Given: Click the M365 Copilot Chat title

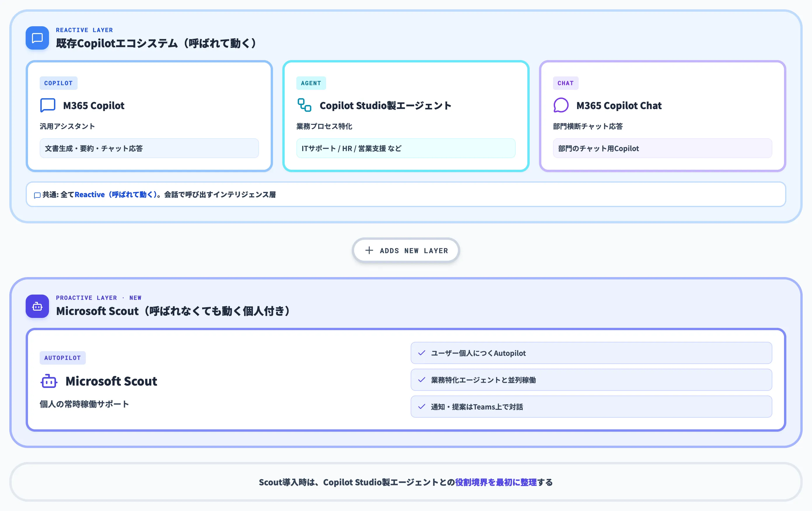Looking at the screenshot, I should click(619, 106).
